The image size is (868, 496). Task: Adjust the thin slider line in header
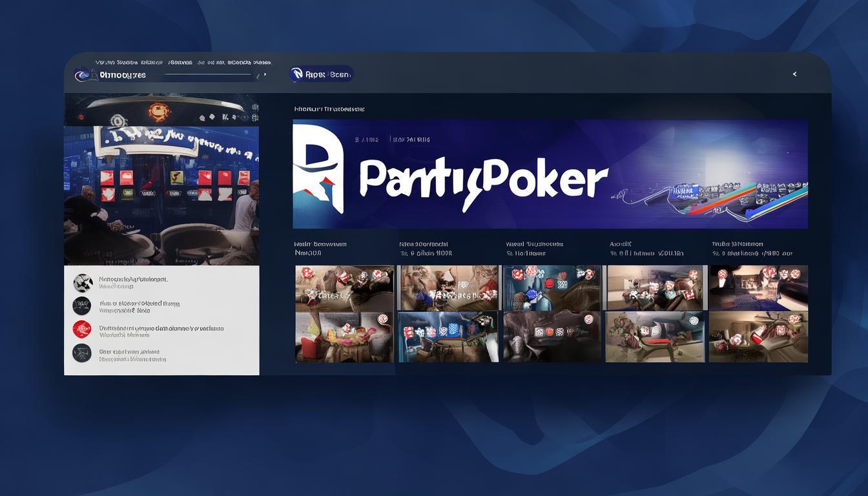point(208,75)
